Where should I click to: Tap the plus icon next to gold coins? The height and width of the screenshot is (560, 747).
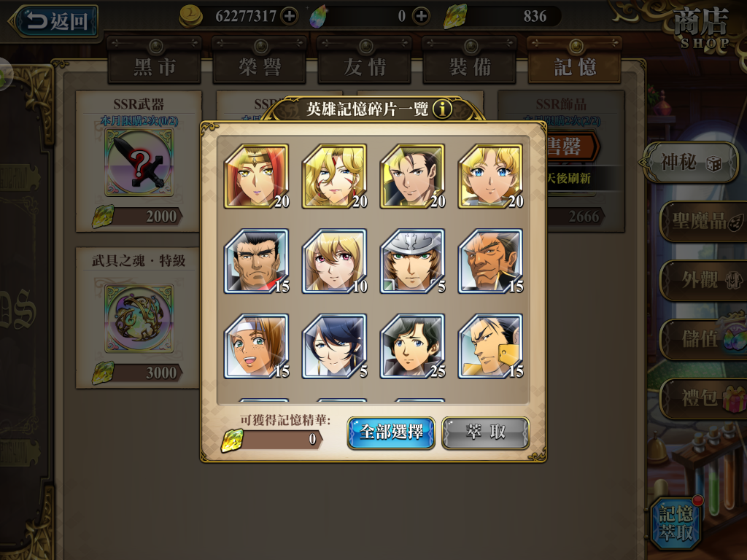289,16
